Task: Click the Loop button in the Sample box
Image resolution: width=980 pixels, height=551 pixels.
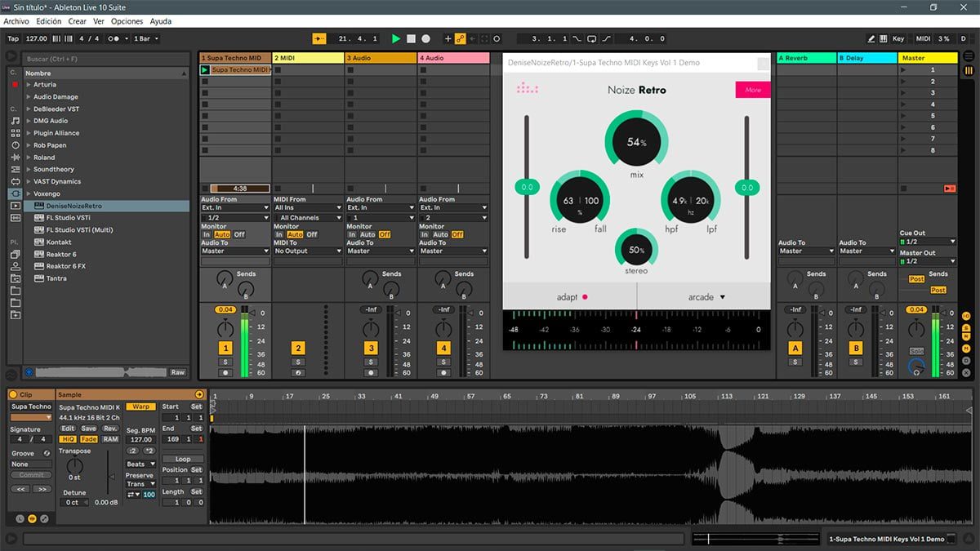Action: tap(183, 459)
